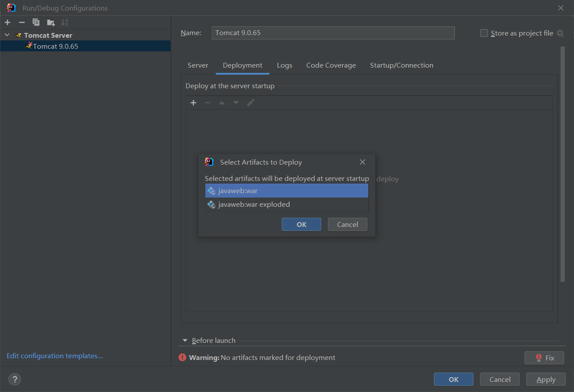Screen dimensions: 574x392
Task: Enable Store as project file checkbox
Action: [x=484, y=33]
